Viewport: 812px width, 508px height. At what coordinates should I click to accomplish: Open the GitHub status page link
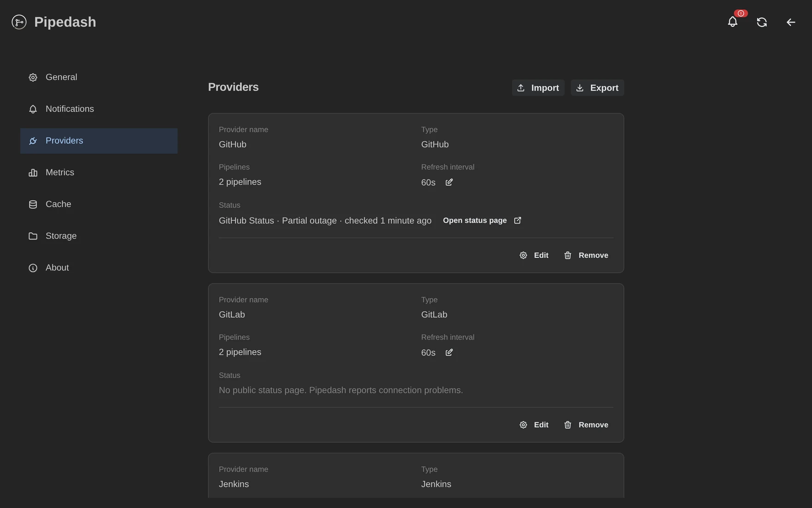[482, 221]
